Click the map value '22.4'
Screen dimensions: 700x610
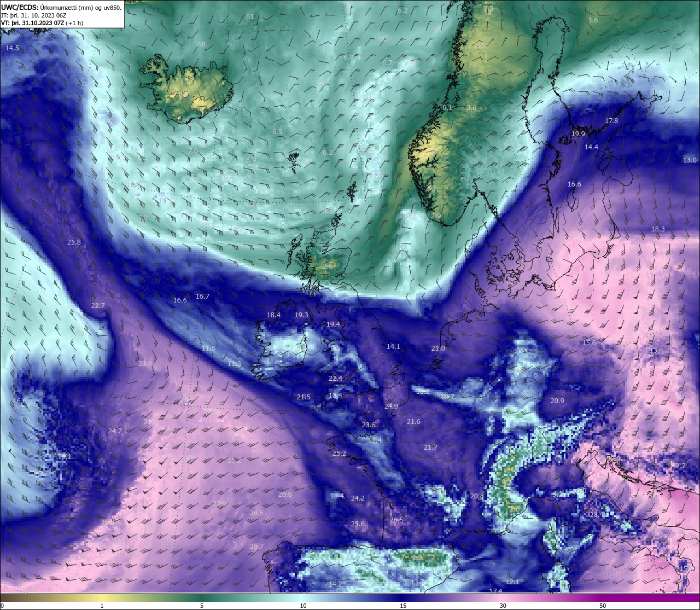pos(335,379)
